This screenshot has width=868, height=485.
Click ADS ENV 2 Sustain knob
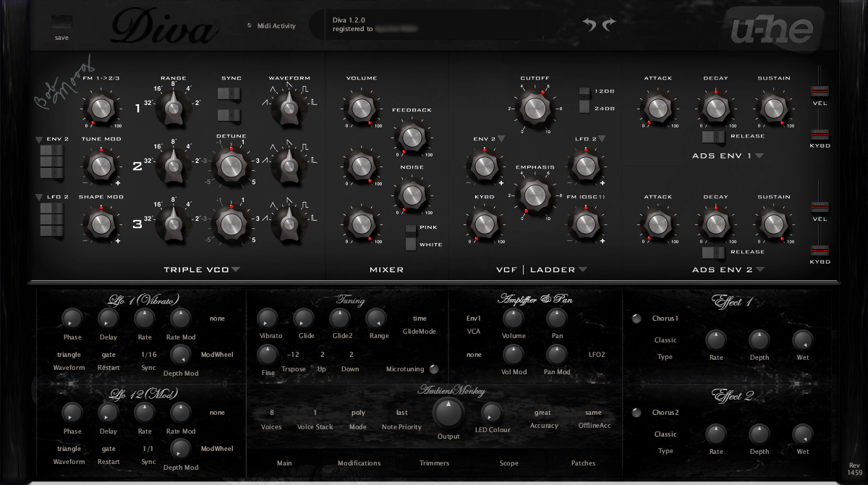pyautogui.click(x=773, y=224)
